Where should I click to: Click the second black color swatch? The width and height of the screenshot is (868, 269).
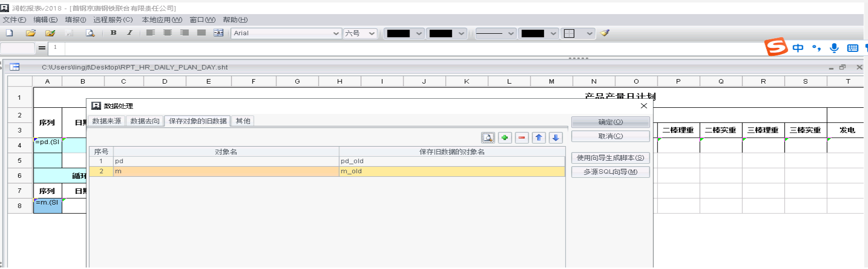coord(441,33)
